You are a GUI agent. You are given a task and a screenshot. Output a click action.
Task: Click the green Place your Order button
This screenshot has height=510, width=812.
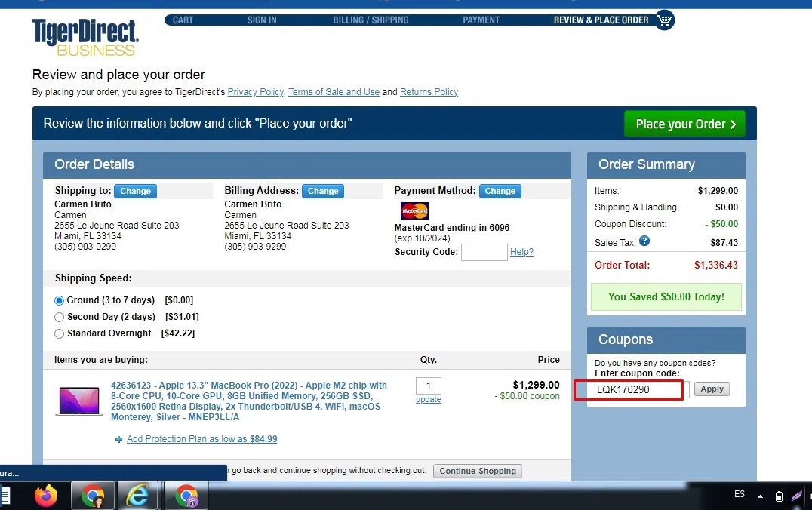pos(684,124)
